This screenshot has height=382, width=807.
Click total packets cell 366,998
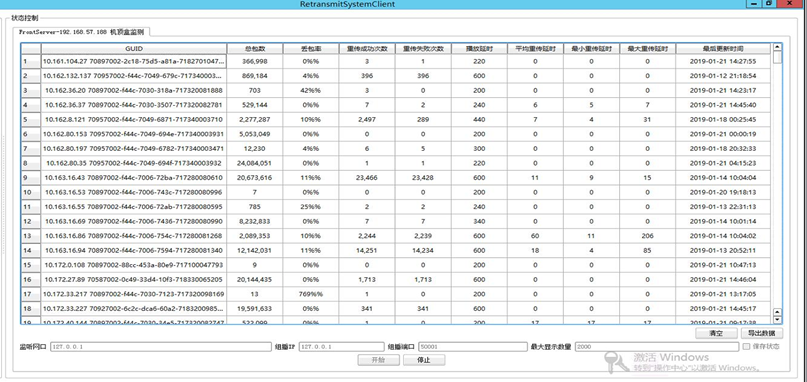point(254,61)
